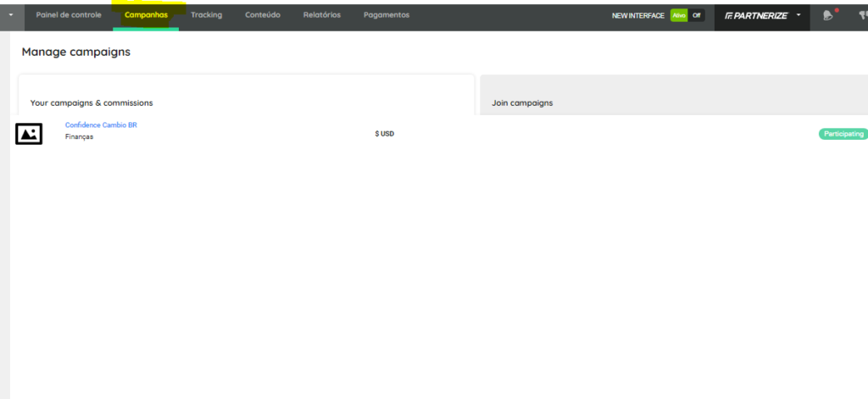
Task: Switch new interface to Off
Action: (x=696, y=15)
